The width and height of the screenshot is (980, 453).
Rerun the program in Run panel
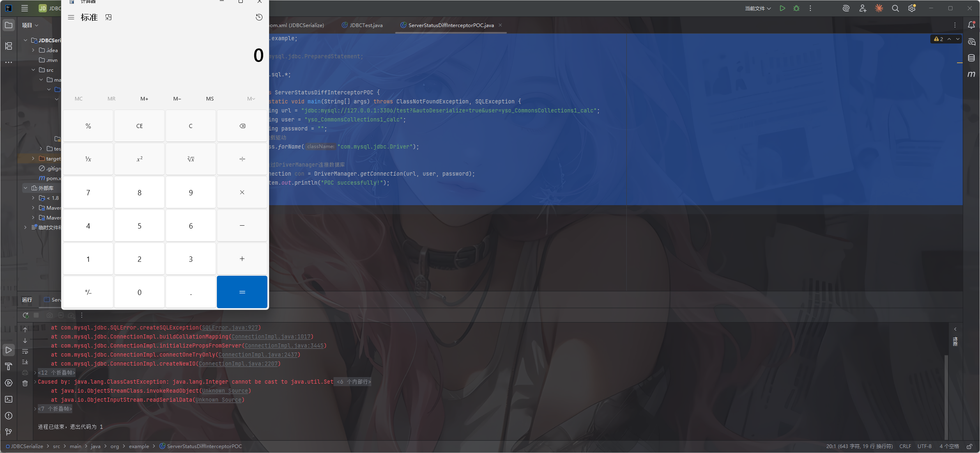(25, 315)
